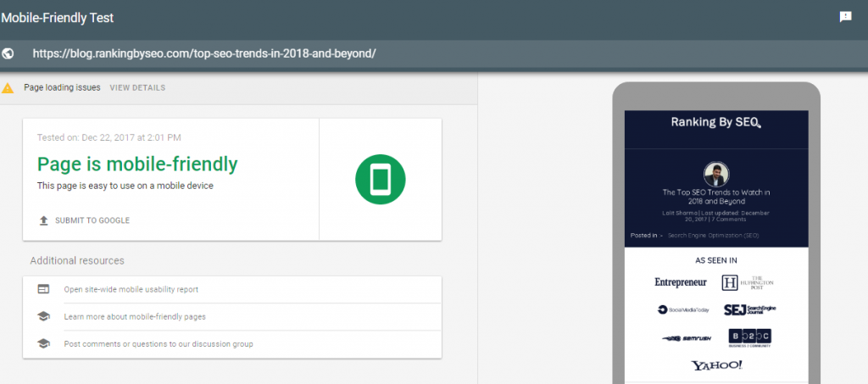Click the SEMrush logo in the preview
Image resolution: width=868 pixels, height=384 pixels.
tap(687, 338)
